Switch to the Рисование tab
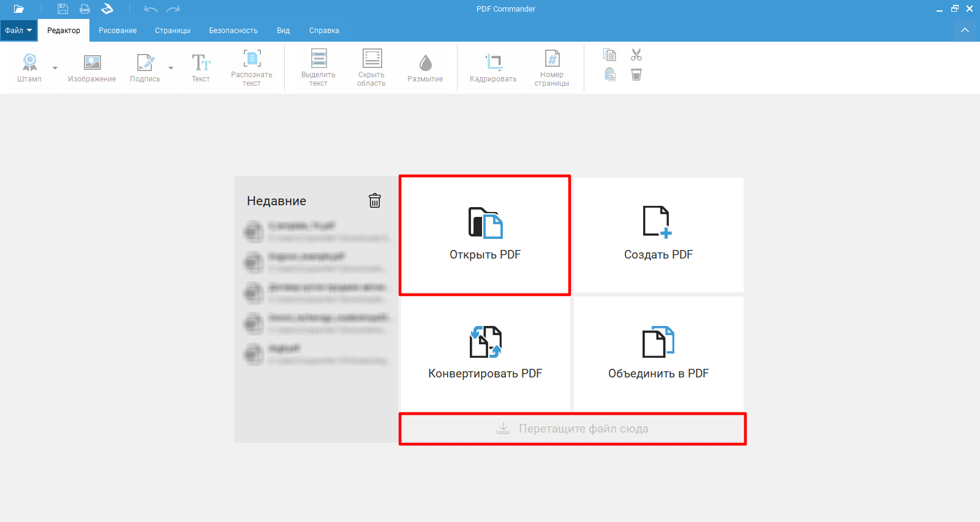Screen dimensions: 980x522 118,31
